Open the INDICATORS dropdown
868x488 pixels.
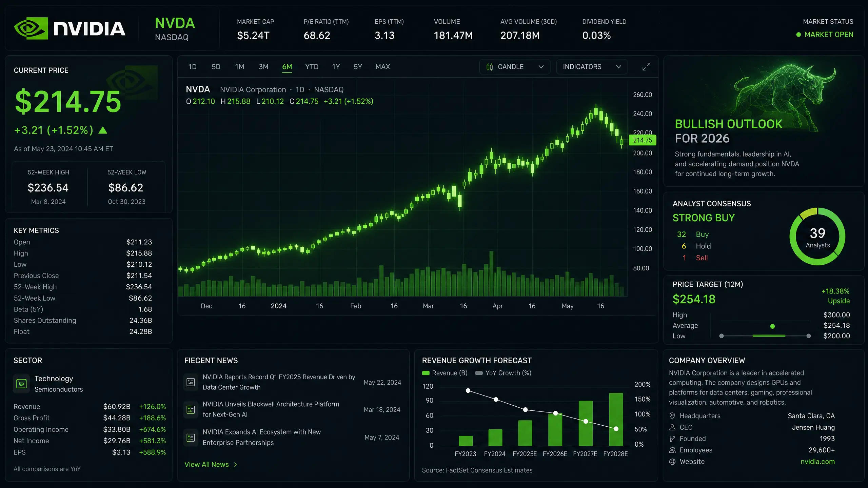pyautogui.click(x=592, y=67)
